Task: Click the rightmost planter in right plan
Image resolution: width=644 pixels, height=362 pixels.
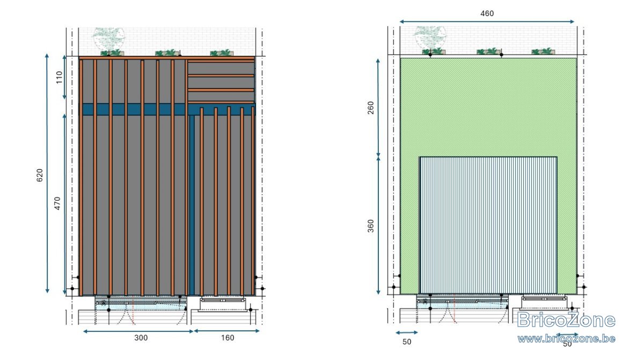Action: 543,51
